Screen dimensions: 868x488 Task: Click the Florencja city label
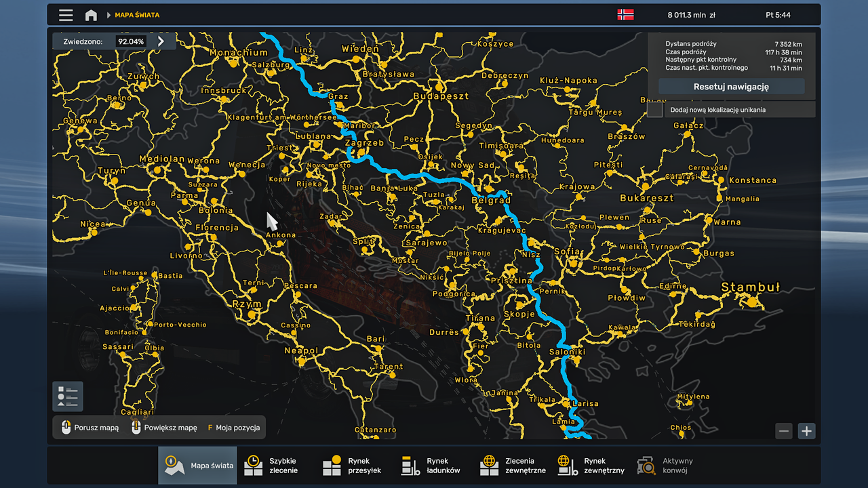(217, 228)
